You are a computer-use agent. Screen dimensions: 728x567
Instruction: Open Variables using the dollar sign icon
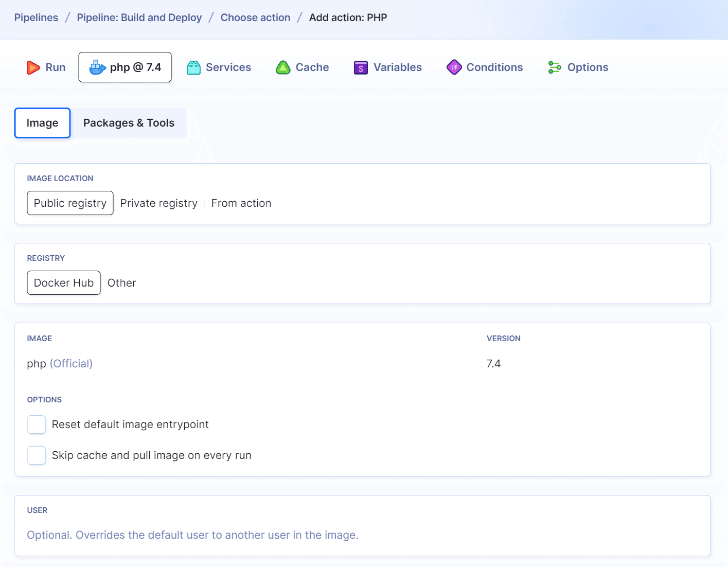360,67
